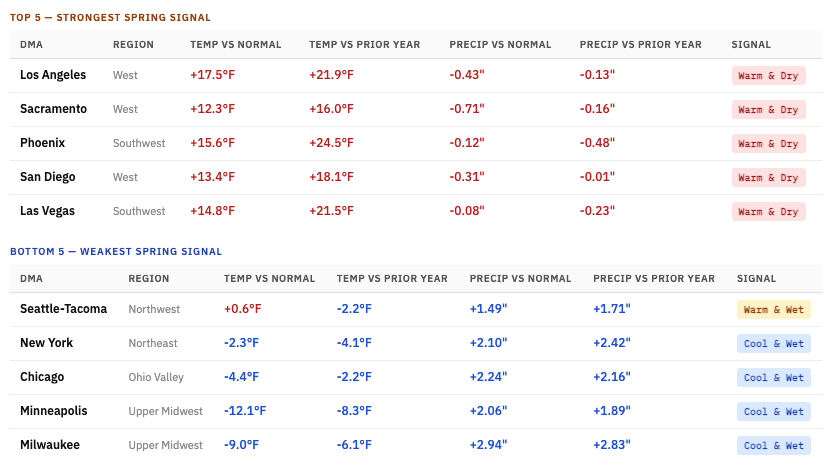Click the Warm & Wet badge for Seattle-Tacoma
824x467 pixels.
(774, 310)
